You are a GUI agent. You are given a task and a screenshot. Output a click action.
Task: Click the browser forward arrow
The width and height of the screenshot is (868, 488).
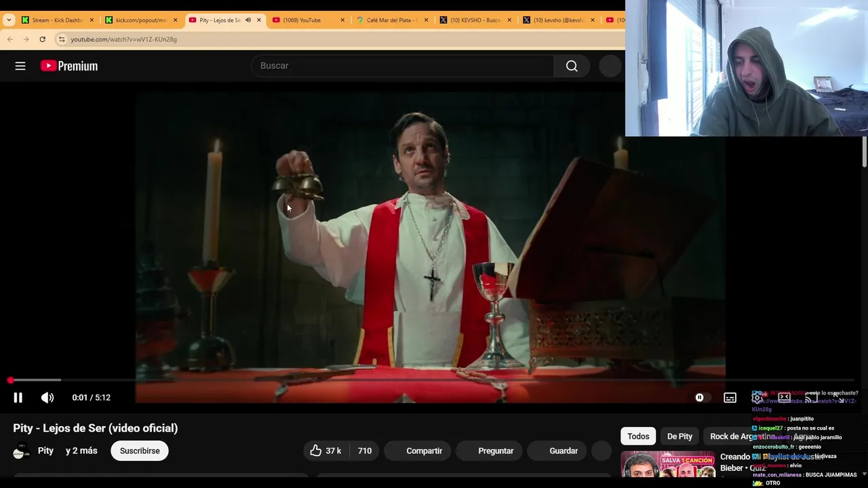tap(26, 39)
